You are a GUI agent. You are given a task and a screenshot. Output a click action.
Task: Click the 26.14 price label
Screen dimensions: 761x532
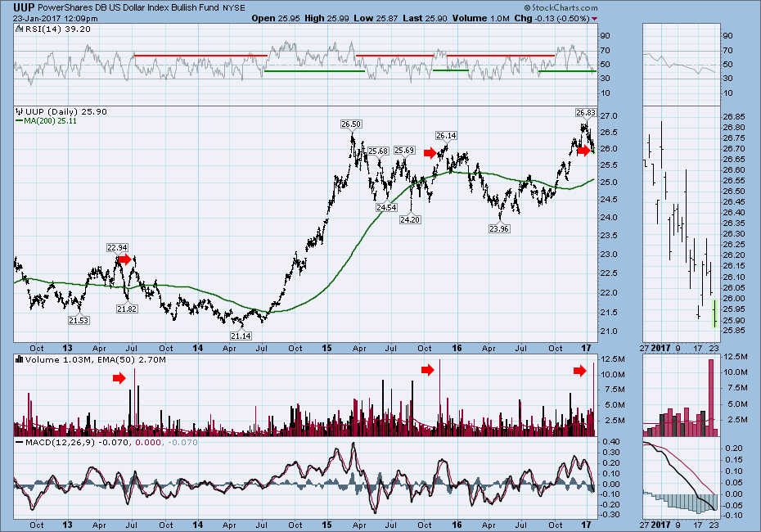point(446,135)
